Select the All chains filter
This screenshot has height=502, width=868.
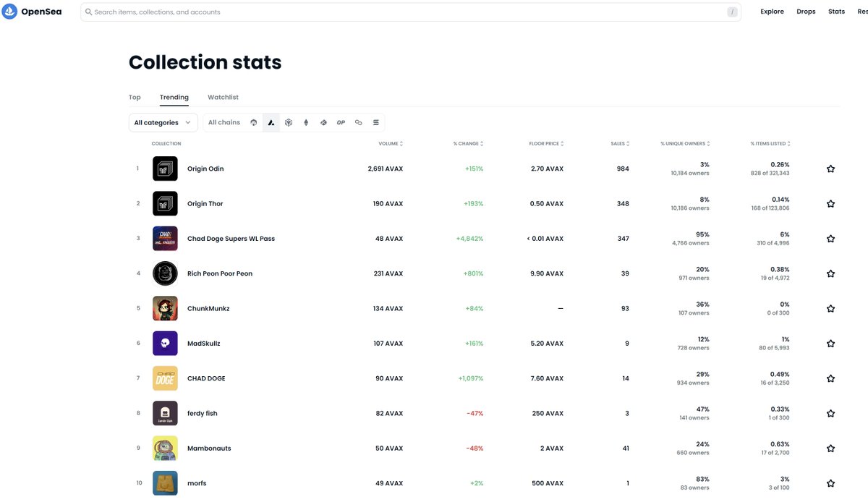(x=224, y=123)
